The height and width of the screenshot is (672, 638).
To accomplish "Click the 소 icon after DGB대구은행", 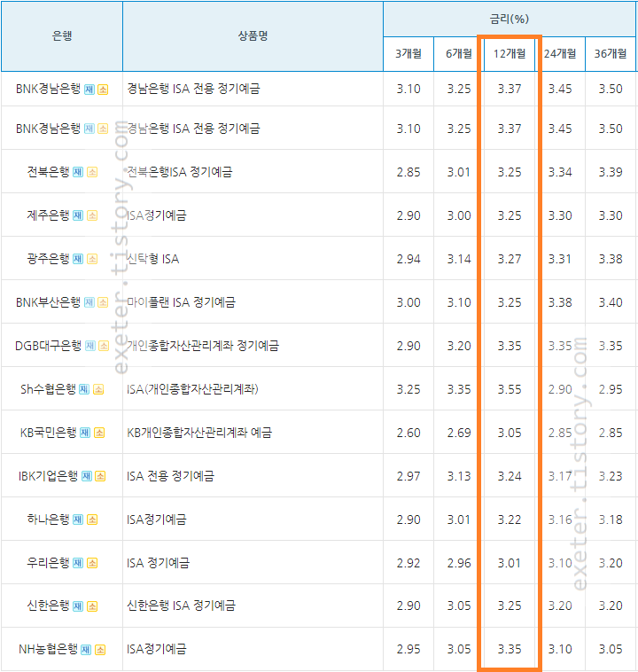I will [x=104, y=346].
